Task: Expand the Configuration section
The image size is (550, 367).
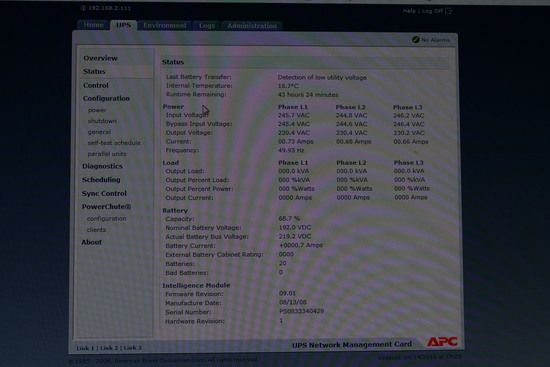Action: (x=106, y=99)
